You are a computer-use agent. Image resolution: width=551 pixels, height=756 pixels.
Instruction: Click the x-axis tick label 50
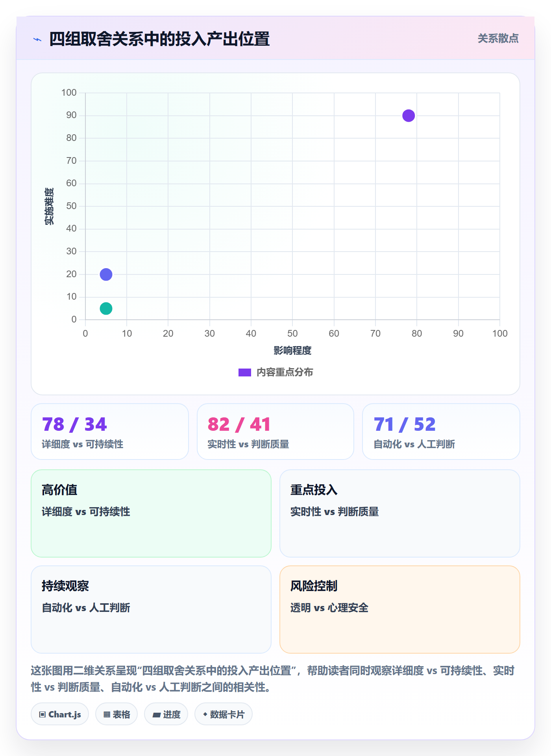[292, 334]
